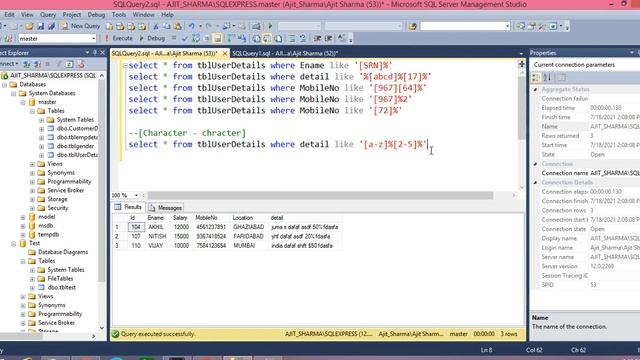Click the Alphabetical sort icon in Properties
Viewport: 640px width, 360px height.
[547, 77]
